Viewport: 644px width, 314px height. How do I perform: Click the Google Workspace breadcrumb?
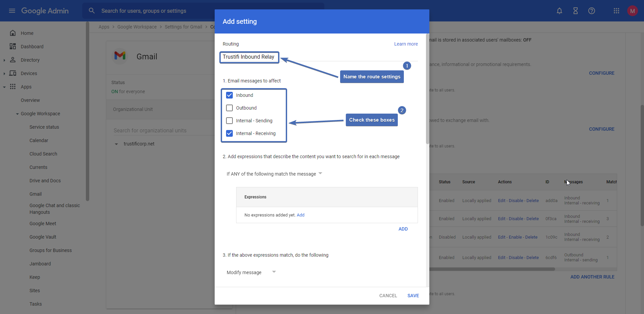(137, 27)
